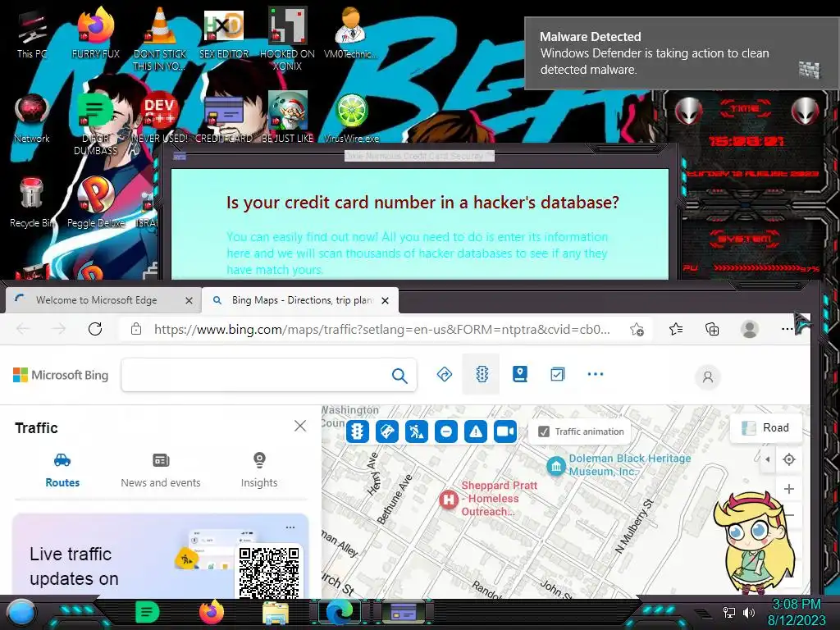Toggle the accidents tag map filter

pyautogui.click(x=387, y=431)
